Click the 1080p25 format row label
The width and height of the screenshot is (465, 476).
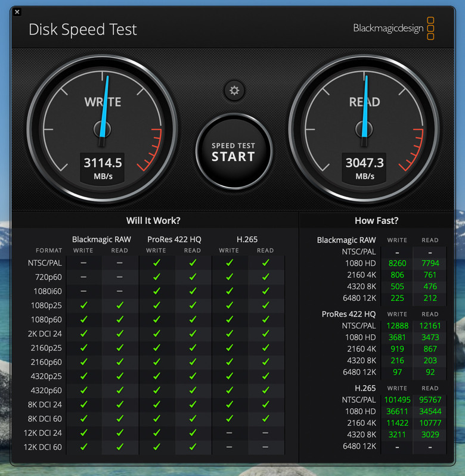point(46,306)
